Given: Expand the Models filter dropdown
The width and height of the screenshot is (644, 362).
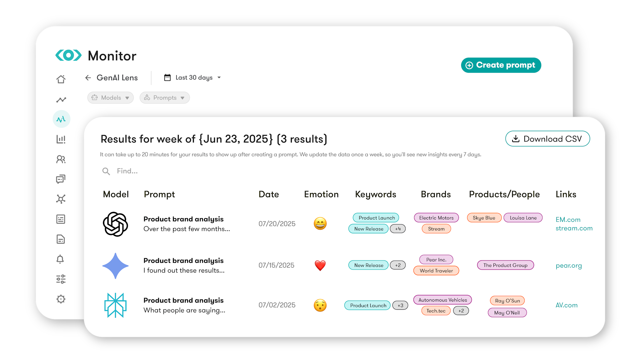Looking at the screenshot, I should [x=110, y=98].
